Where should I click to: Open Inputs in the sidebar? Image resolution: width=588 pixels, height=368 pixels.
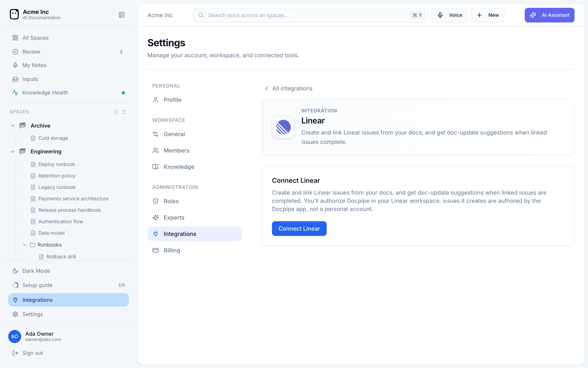coord(68,79)
